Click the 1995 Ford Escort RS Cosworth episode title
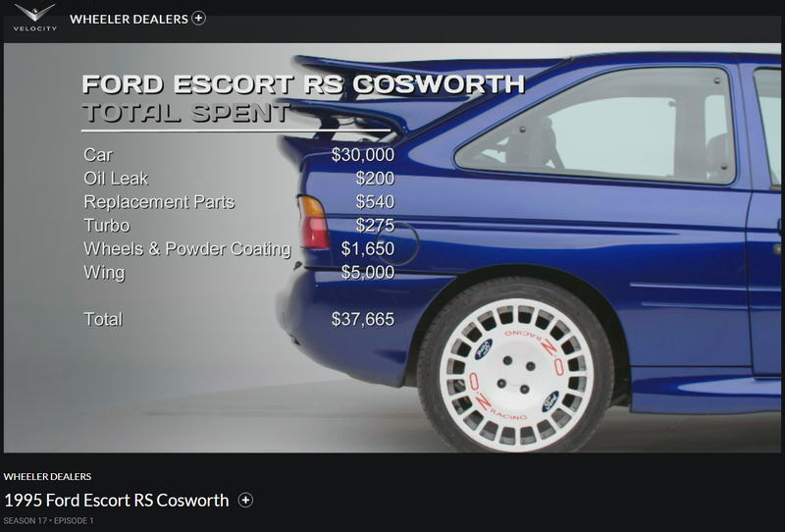Viewport: 785px width, 532px height. 116,500
